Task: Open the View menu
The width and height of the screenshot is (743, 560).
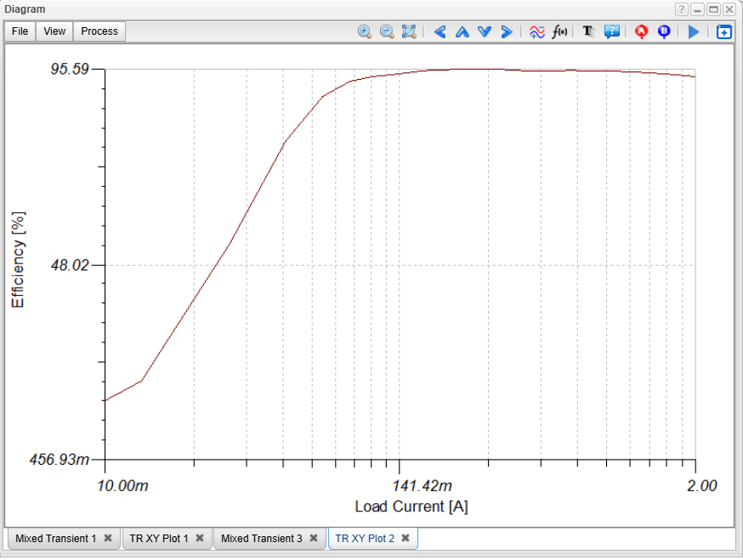Action: click(x=54, y=31)
